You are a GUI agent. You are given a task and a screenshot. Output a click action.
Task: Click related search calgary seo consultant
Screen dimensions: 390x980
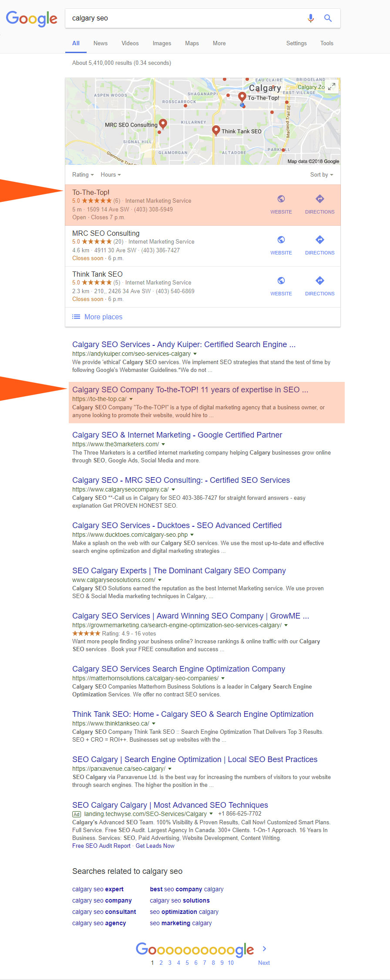pos(104,912)
